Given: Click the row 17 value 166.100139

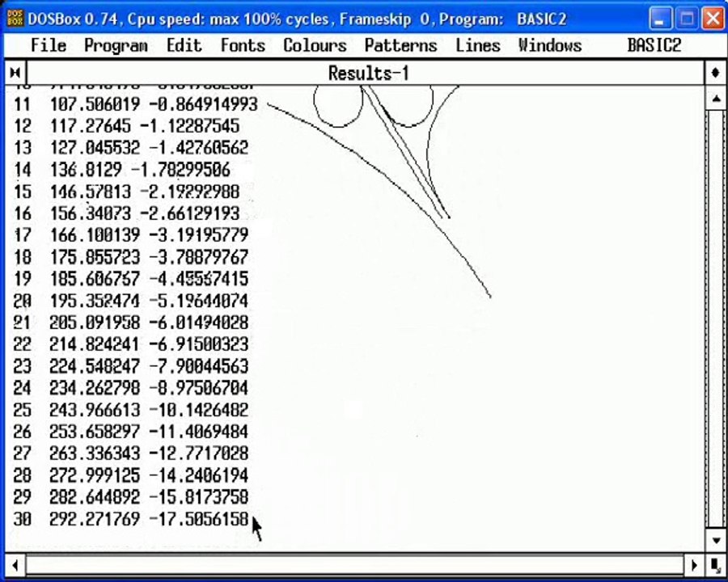Looking at the screenshot, I should click(95, 235).
